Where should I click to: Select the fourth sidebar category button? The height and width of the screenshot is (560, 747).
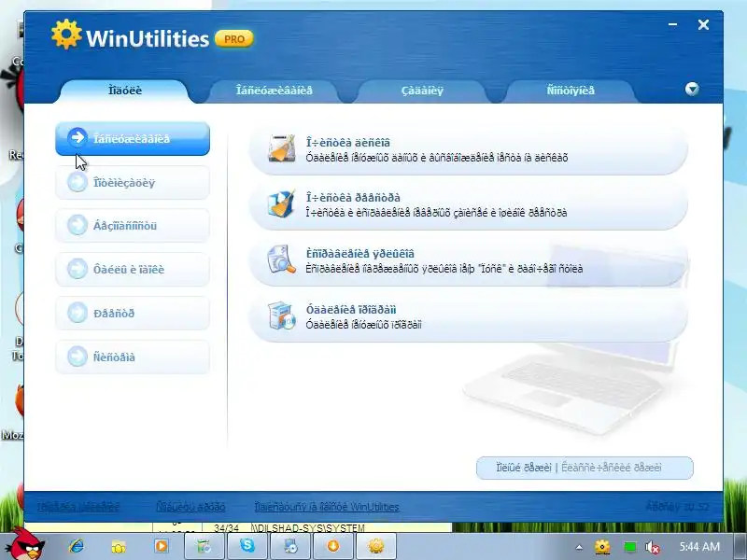tap(133, 270)
